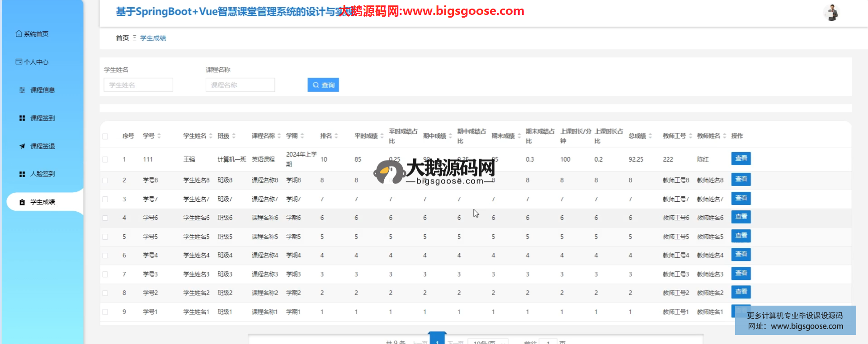Click the 学生成绩 clipboard icon

22,202
